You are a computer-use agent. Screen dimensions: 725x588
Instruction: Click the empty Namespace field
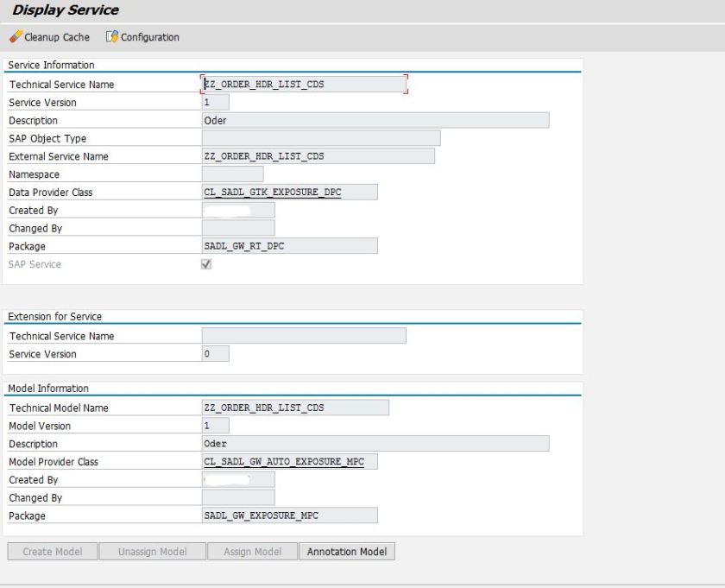coord(232,174)
